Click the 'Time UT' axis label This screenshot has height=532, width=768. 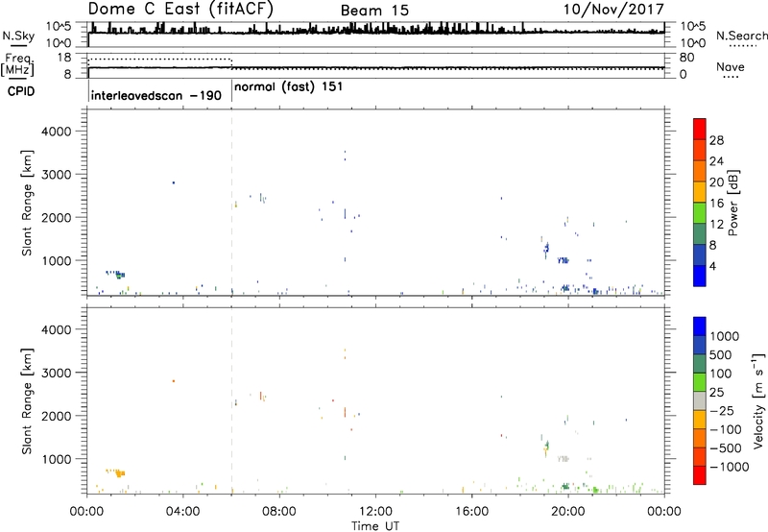point(375,525)
